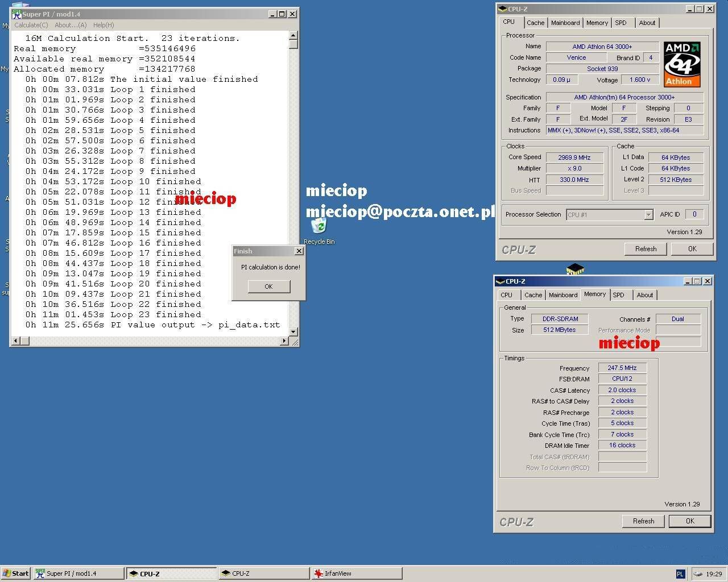Select the SPD tab in lower CPU-Z

[x=618, y=295]
